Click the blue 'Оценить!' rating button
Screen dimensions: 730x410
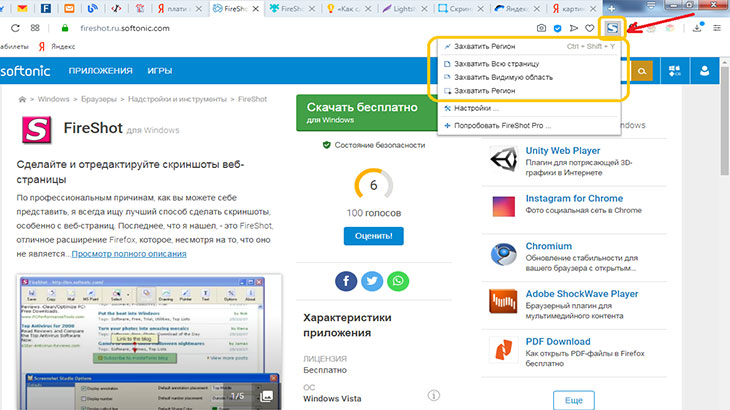point(373,236)
